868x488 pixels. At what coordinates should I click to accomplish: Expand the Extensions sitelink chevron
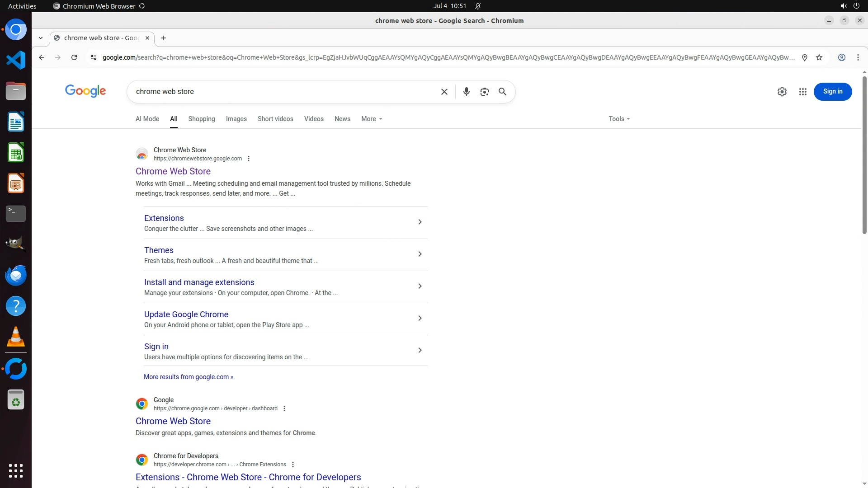click(420, 222)
